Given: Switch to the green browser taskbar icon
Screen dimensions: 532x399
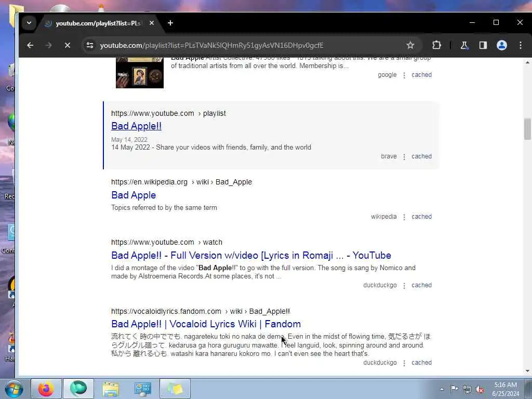Looking at the screenshot, I should [78, 389].
